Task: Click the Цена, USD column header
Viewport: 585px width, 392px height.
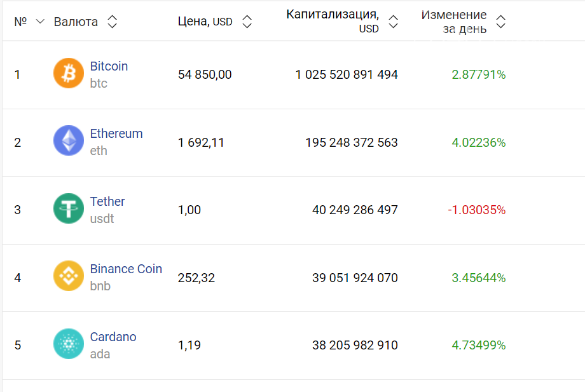Action: (x=205, y=21)
